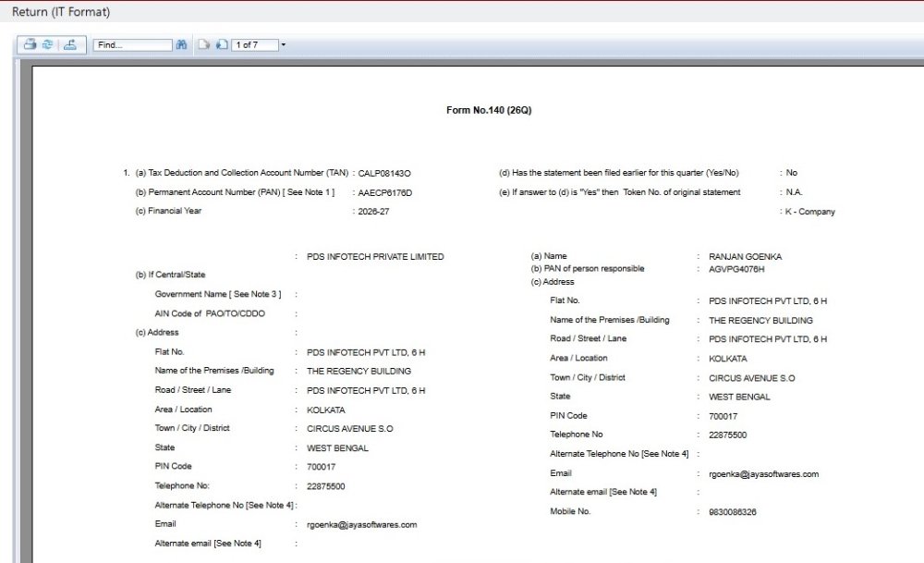Click 'Return (IT Format)' window title
The height and width of the screenshot is (563, 924).
(x=61, y=12)
